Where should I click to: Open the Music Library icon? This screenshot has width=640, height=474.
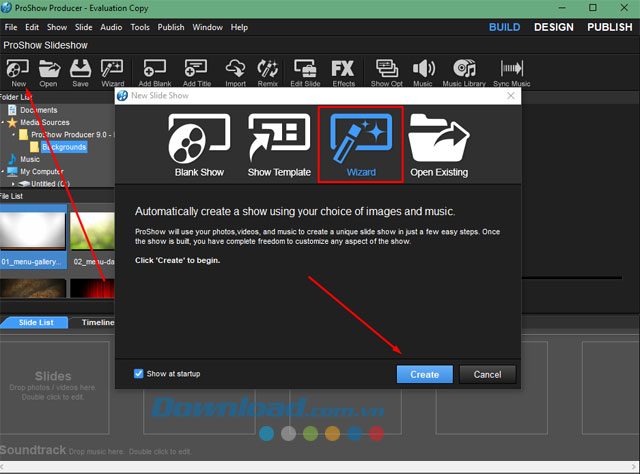[464, 73]
